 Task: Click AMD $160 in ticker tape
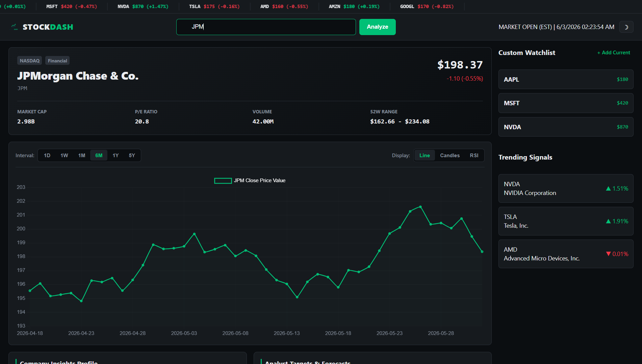(x=284, y=6)
